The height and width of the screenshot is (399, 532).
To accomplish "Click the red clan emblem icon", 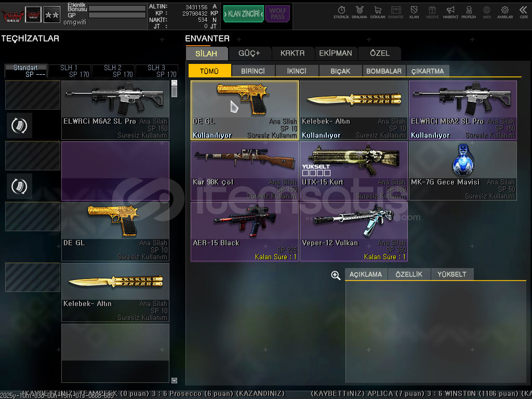I will (33, 15).
